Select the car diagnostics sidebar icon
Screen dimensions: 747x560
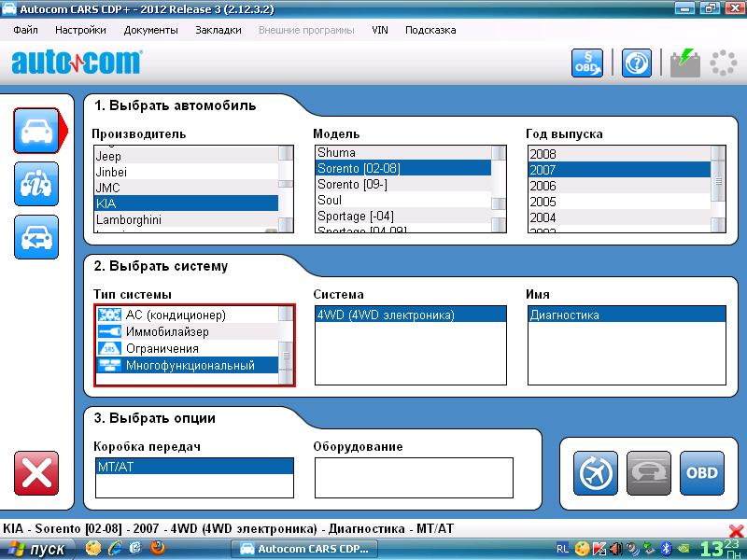[x=36, y=131]
